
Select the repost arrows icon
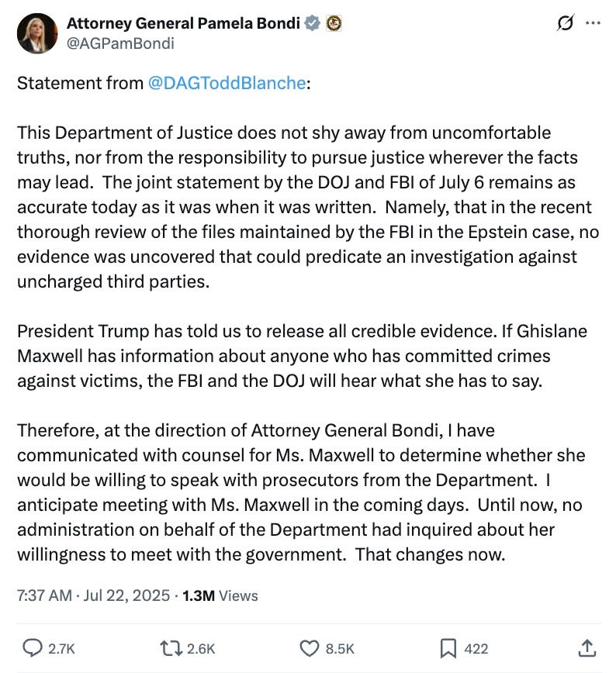172,647
